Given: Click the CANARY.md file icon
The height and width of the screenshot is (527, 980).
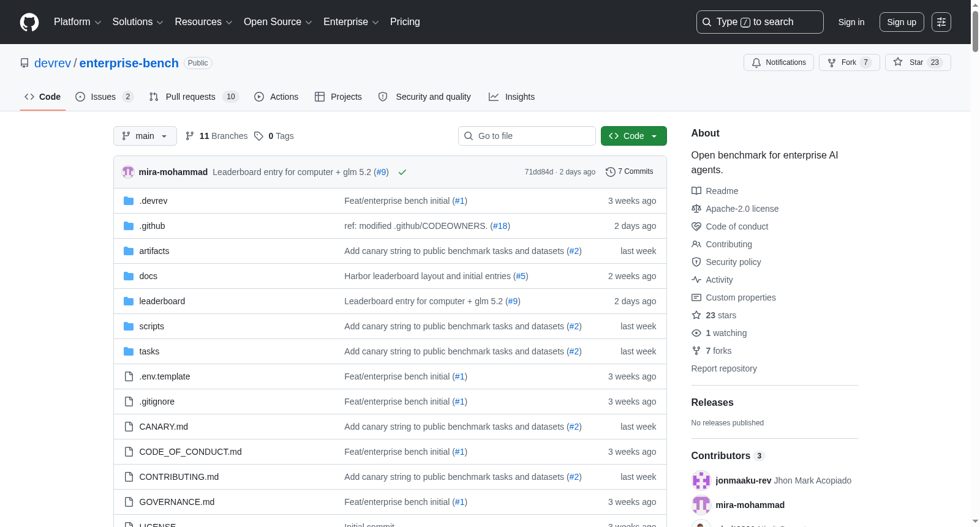Looking at the screenshot, I should coord(129,427).
